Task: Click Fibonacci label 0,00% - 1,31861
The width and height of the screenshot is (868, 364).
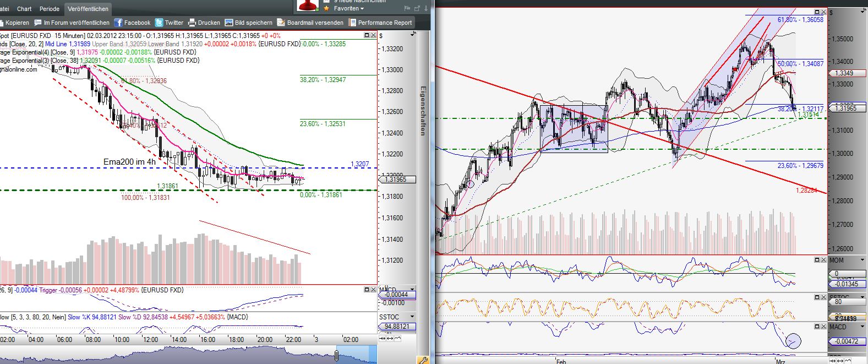Action: 321,195
